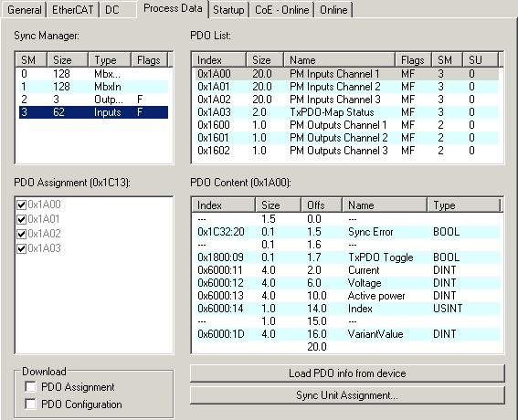Select Sync Manager row 1 MbxIn
Image resolution: width=518 pixels, height=420 pixels.
pyautogui.click(x=93, y=87)
